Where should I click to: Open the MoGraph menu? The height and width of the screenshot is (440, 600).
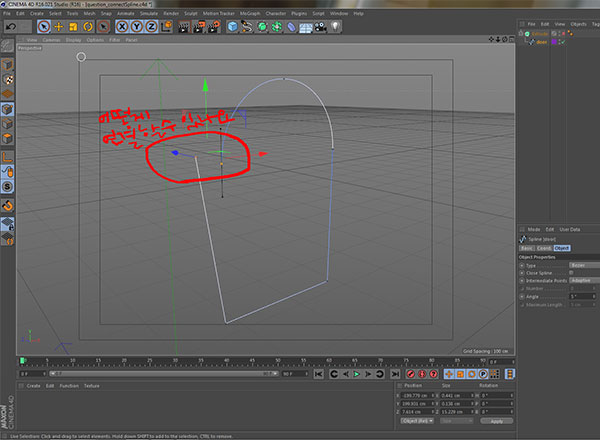[250, 13]
